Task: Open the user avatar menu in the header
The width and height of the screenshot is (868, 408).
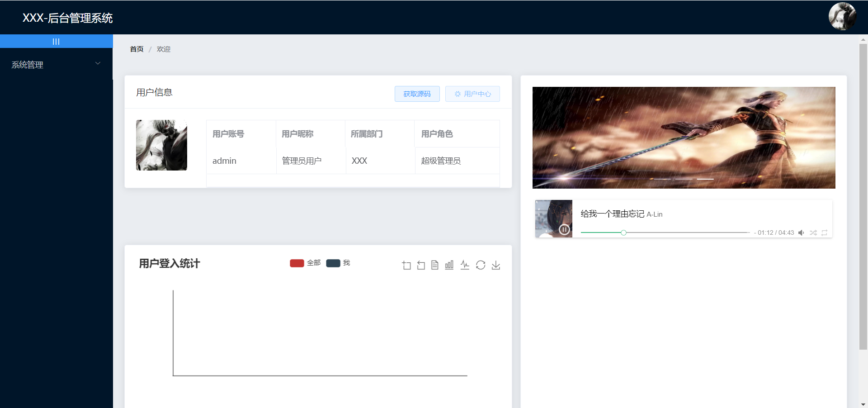Action: click(842, 17)
